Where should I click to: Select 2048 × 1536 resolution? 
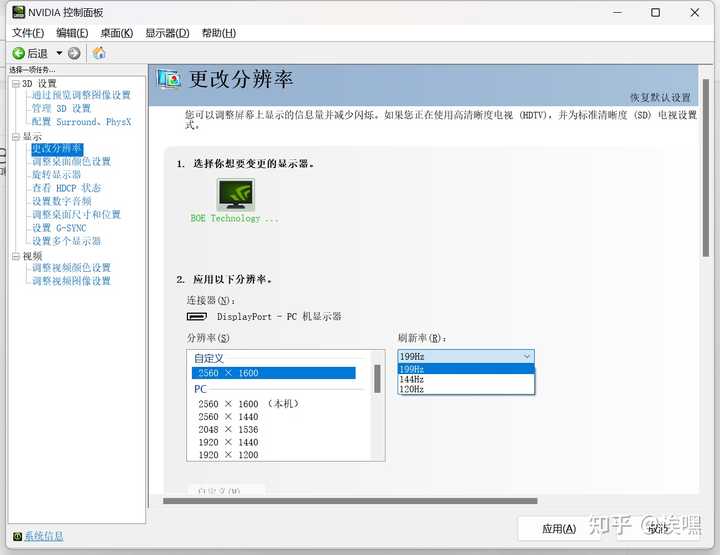pos(228,430)
